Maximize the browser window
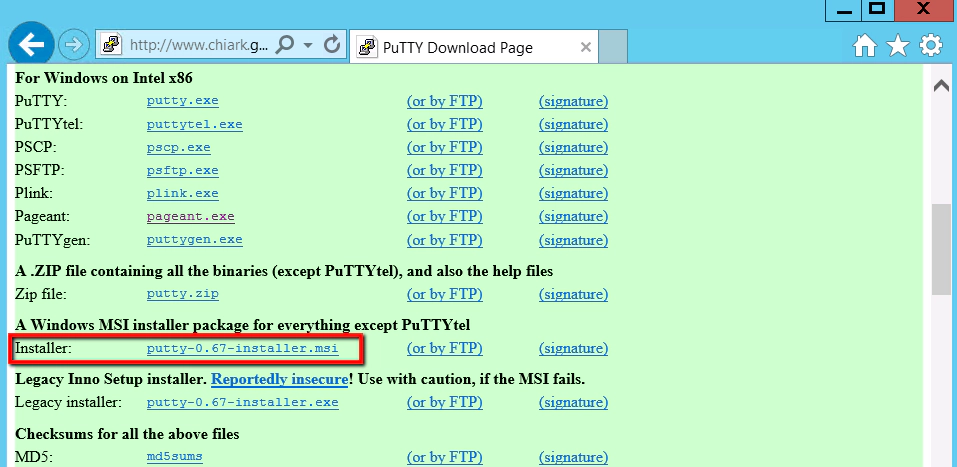 tap(877, 9)
